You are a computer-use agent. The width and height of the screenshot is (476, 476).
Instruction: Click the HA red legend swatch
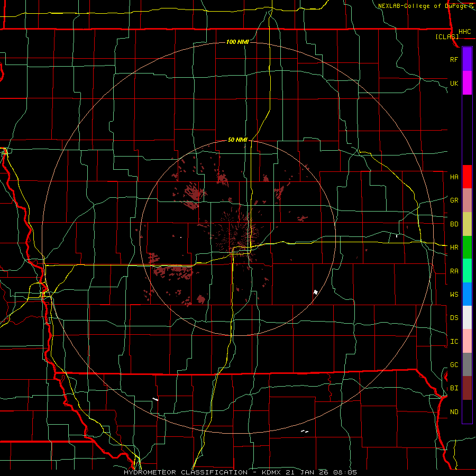tap(467, 177)
